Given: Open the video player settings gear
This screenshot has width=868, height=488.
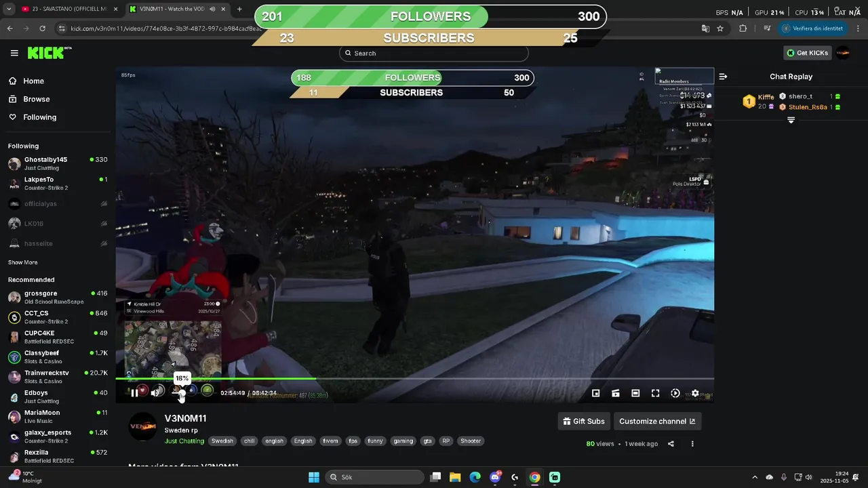Looking at the screenshot, I should [x=695, y=393].
